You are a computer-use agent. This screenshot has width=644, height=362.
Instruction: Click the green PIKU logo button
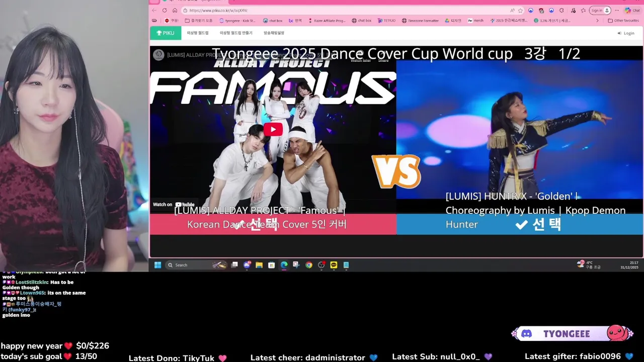[x=166, y=33]
